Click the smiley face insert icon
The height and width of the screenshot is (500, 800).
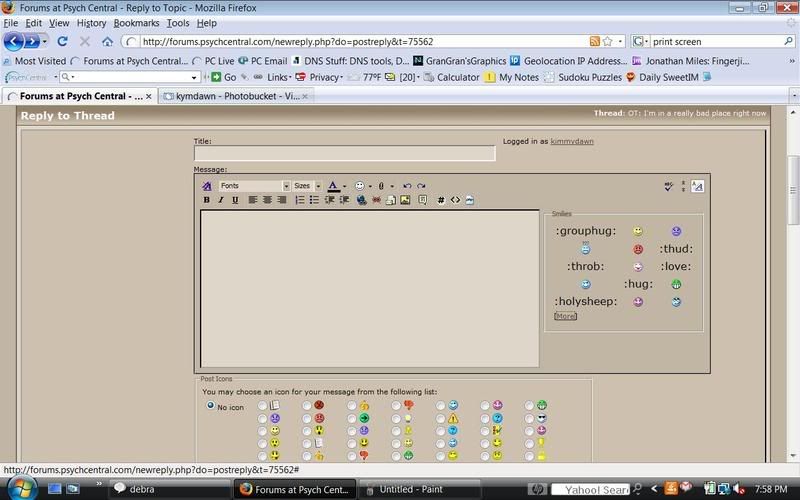[x=360, y=186]
